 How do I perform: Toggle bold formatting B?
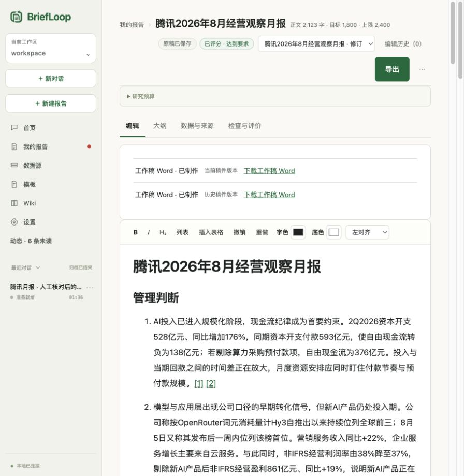pyautogui.click(x=136, y=232)
